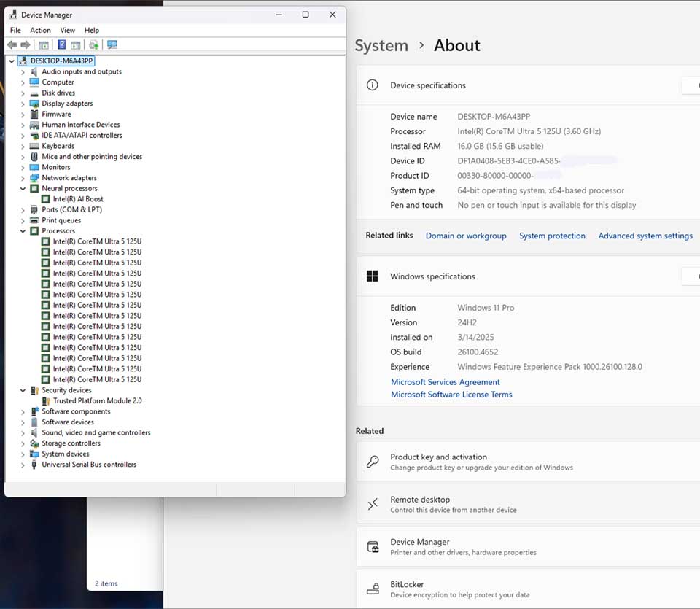700x609 pixels.
Task: Click the Trusted Platform Module 2.0 icon
Action: (45, 400)
